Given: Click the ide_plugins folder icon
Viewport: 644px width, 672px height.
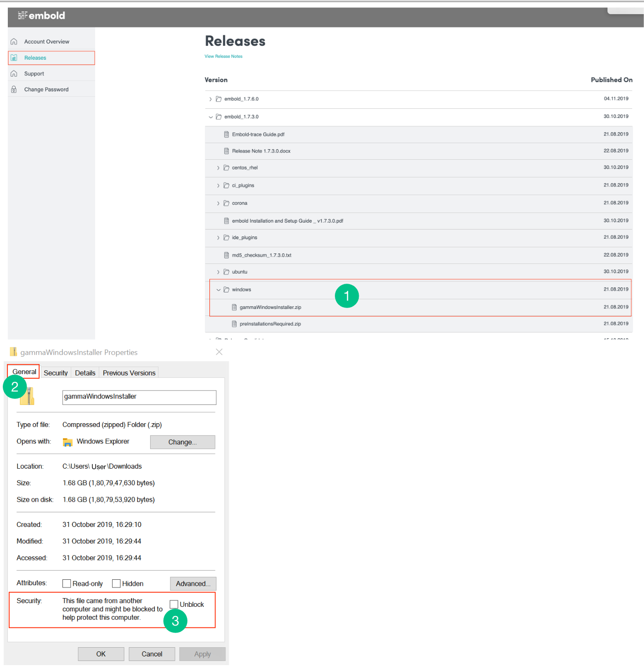Looking at the screenshot, I should pos(226,238).
